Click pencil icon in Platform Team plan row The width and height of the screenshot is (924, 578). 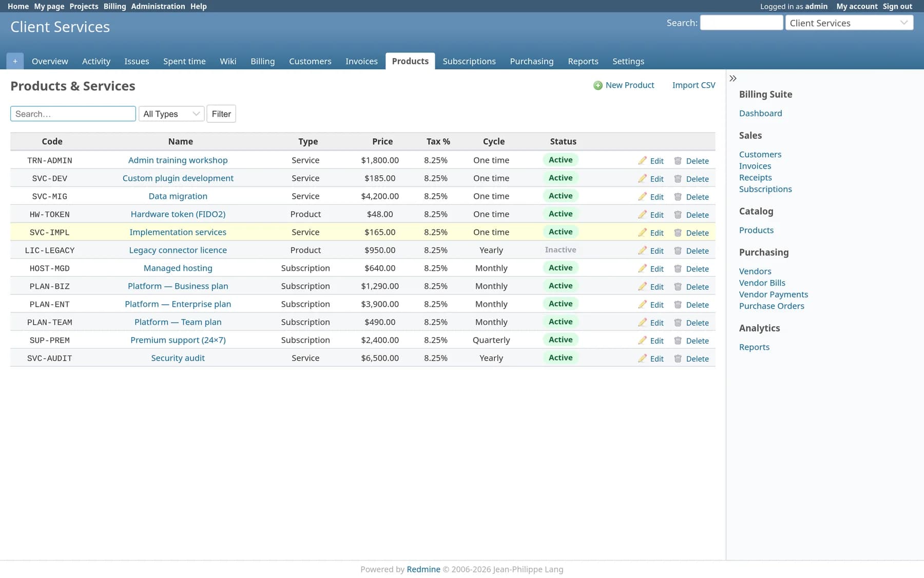[642, 322]
